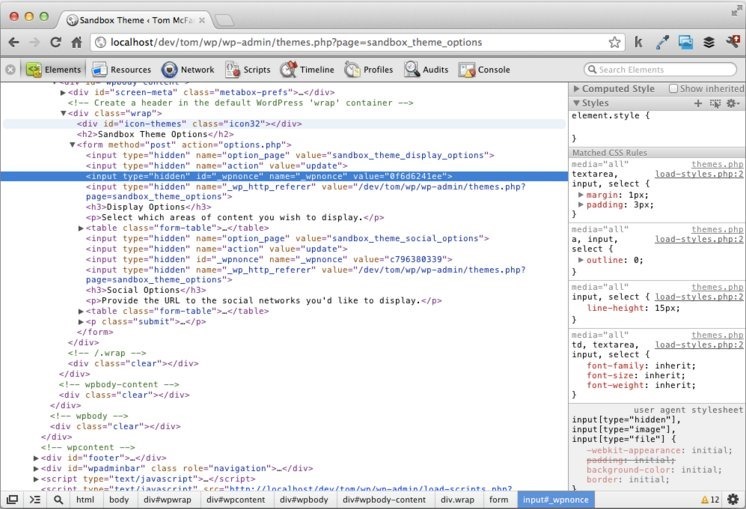Viewport: 746px width, 509px height.
Task: Open the Audits panel
Action: pyautogui.click(x=426, y=70)
